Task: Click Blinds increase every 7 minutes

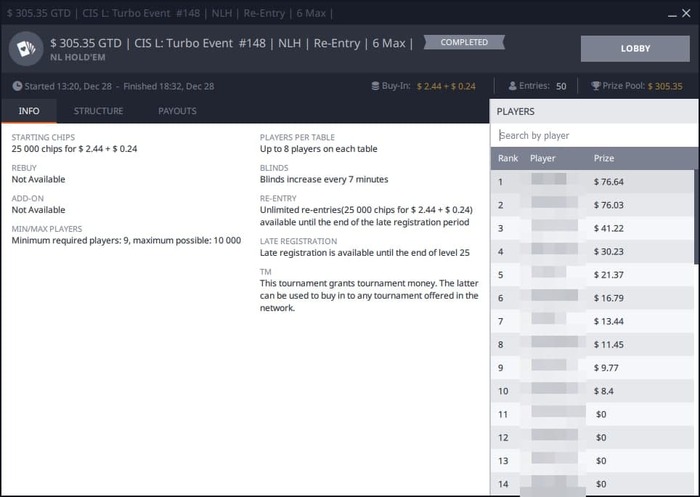Action: [324, 180]
